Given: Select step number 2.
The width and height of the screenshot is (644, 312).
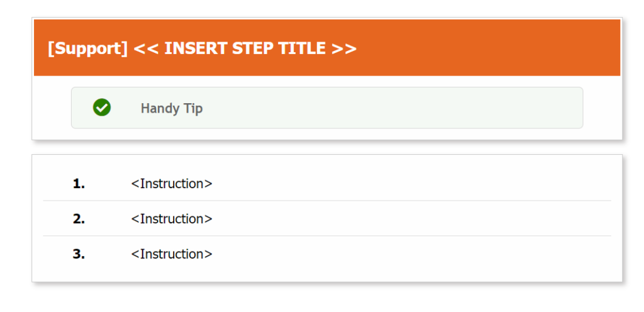Looking at the screenshot, I should tap(79, 220).
